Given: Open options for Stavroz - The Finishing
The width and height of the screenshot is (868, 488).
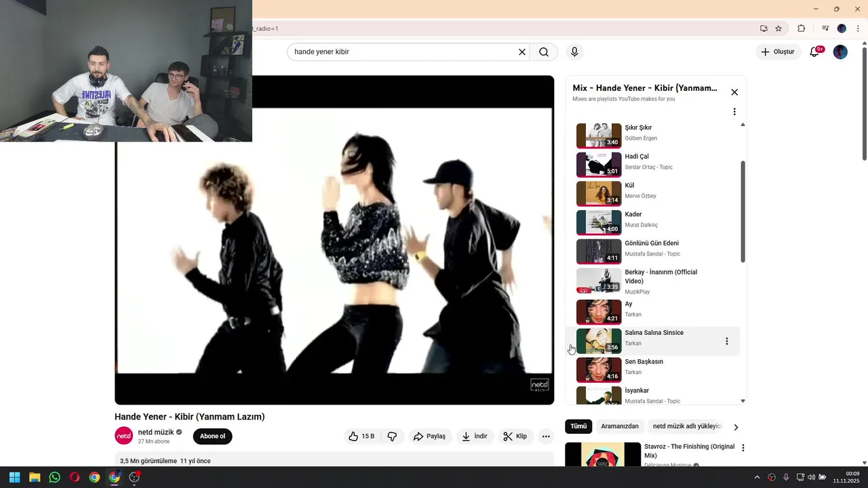Looking at the screenshot, I should point(743,448).
